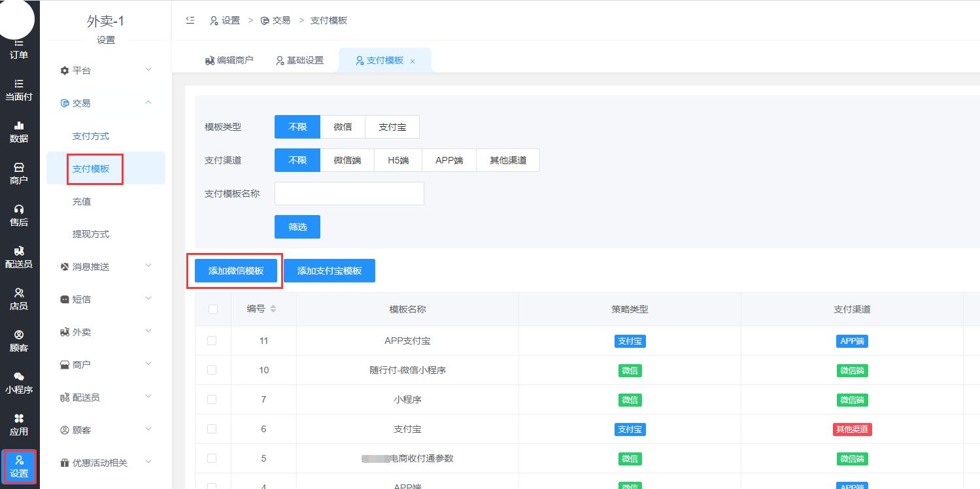Viewport: 980px width, 489px height.
Task: Filter 支付渠道 by 微信端
Action: (347, 160)
